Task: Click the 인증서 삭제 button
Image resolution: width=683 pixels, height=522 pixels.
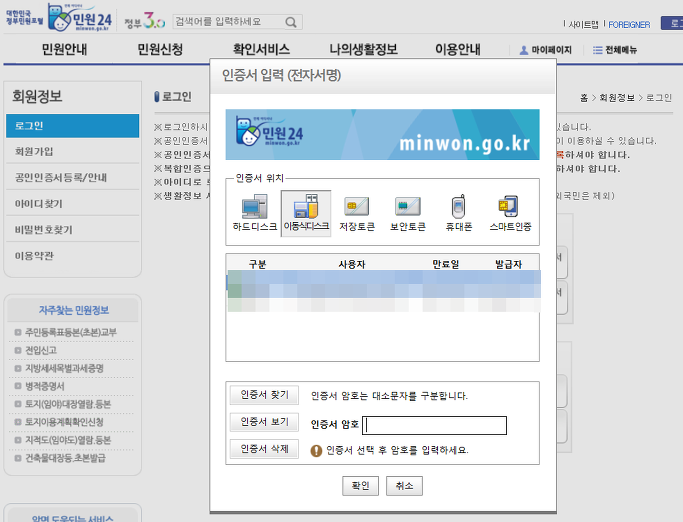Action: coord(264,449)
